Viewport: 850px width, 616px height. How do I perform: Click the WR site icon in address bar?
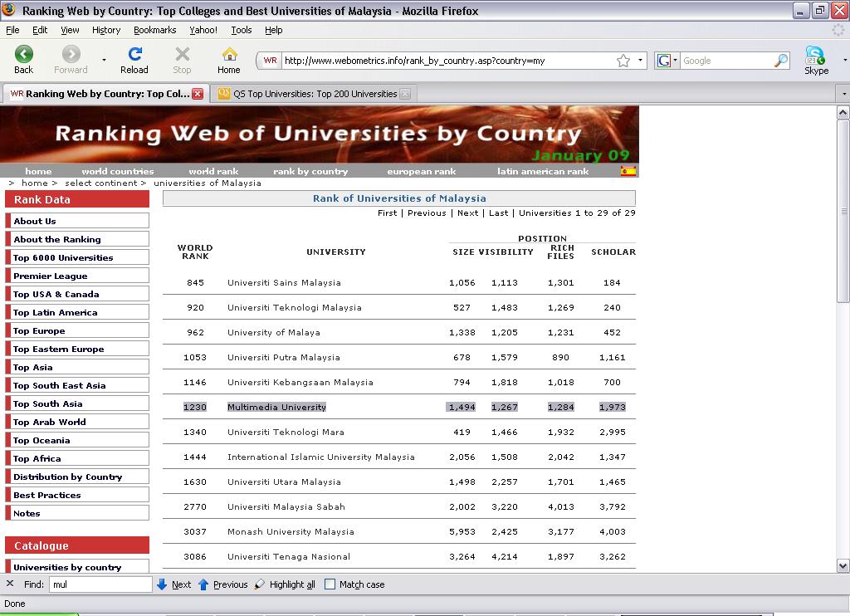point(270,61)
